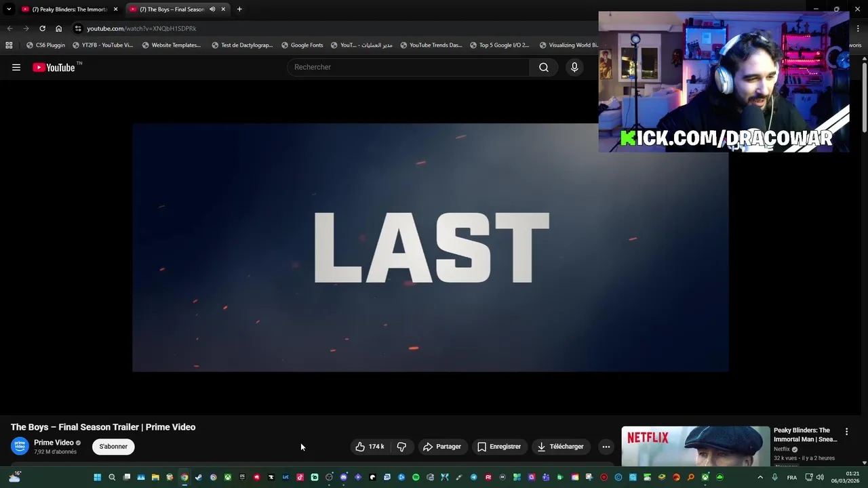Open the bookmarks apps grid icon
The height and width of the screenshot is (488, 868).
(x=9, y=45)
